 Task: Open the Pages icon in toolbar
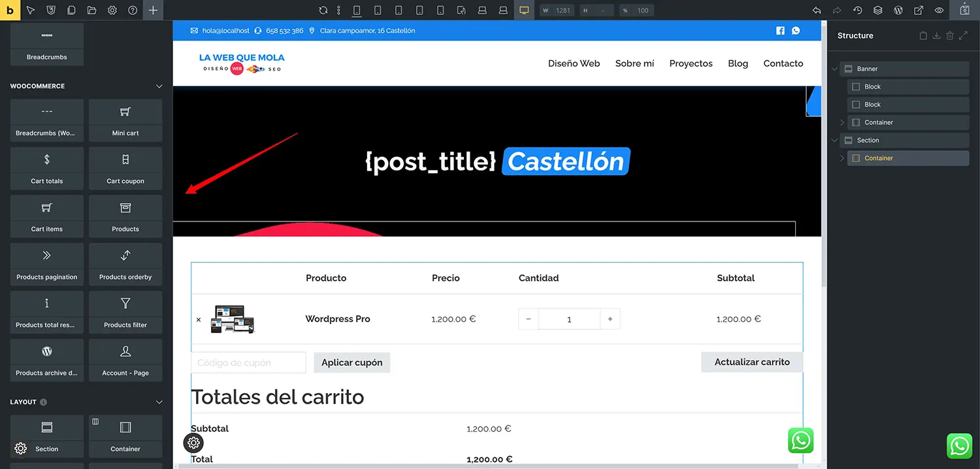[x=71, y=10]
